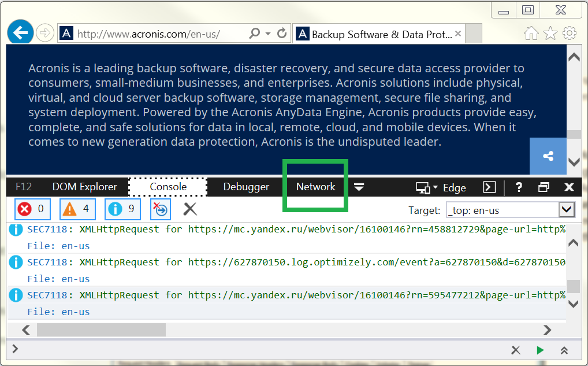Click the blue share button on page

click(x=548, y=156)
